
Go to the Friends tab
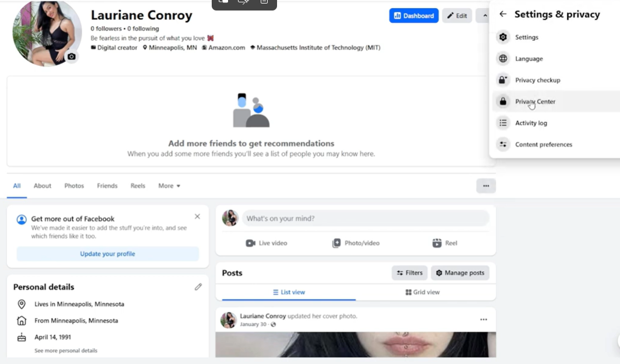click(x=107, y=185)
